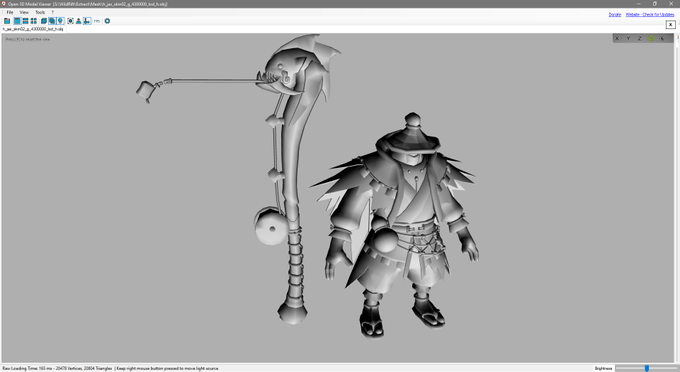
Task: Select the two-row split view layout
Action: click(26, 21)
